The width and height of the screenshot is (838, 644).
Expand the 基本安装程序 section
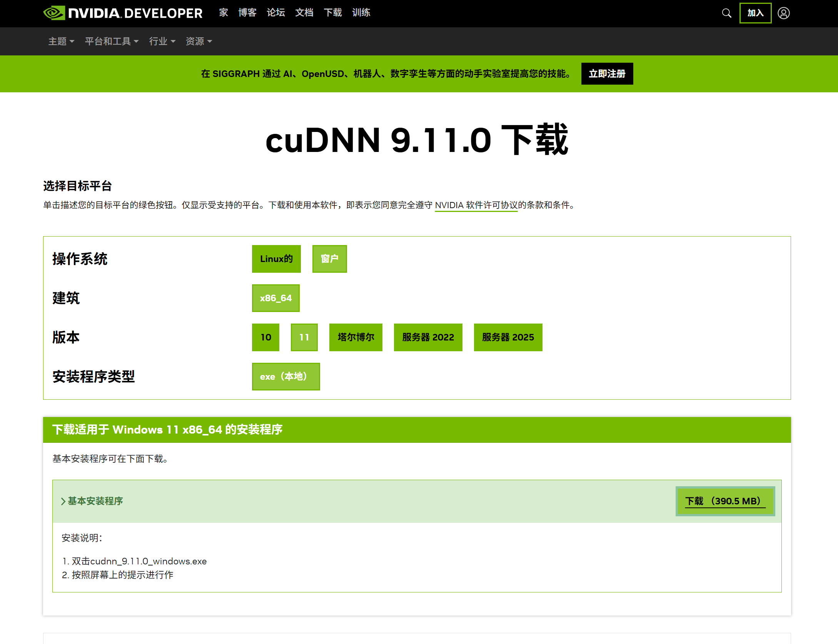(95, 501)
